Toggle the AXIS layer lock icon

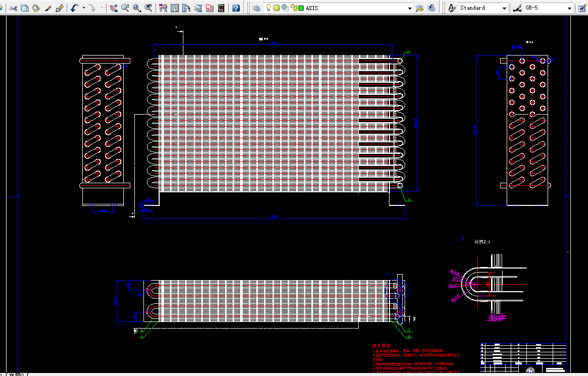click(295, 8)
